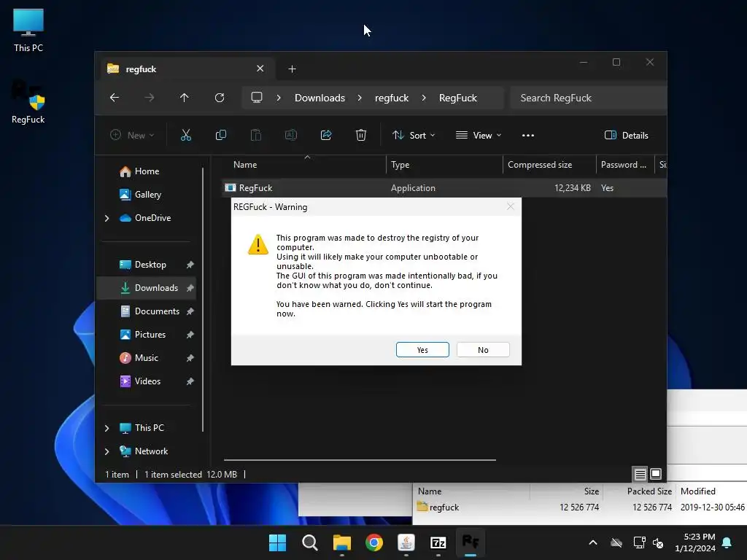Open Gallery in the navigation pane

[147, 194]
